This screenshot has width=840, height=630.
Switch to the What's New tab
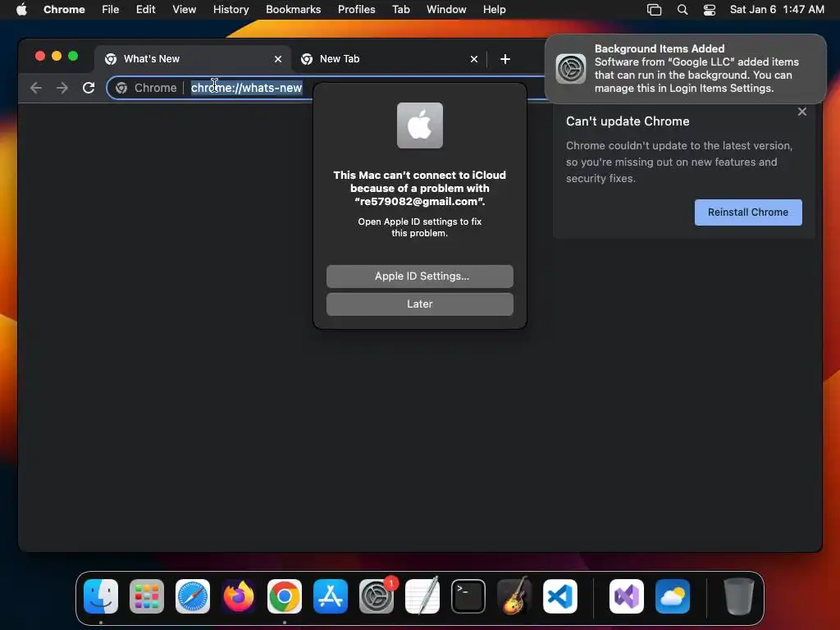point(193,59)
